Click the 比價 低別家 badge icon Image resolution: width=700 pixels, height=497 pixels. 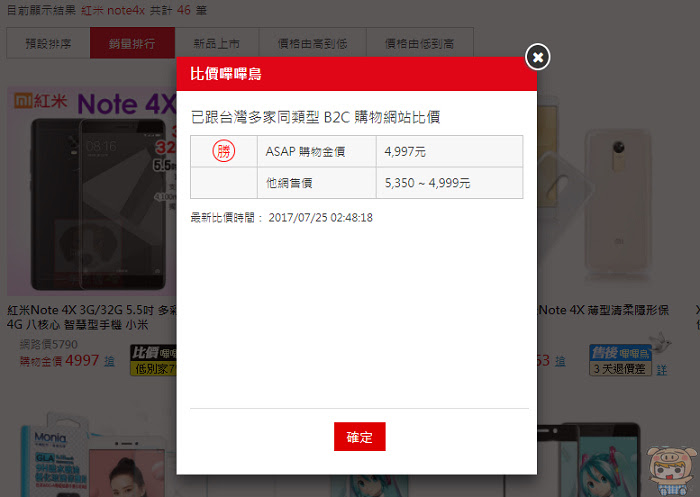click(x=153, y=360)
